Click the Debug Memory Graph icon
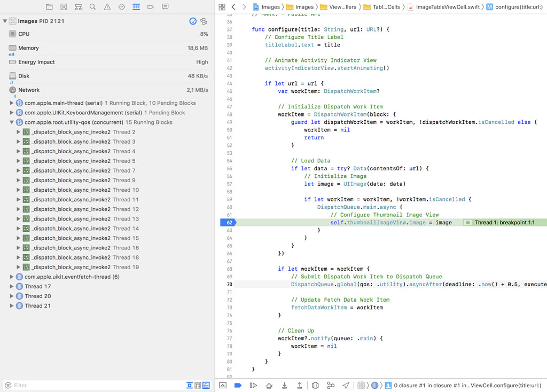This screenshot has width=547, height=392. coord(331,385)
